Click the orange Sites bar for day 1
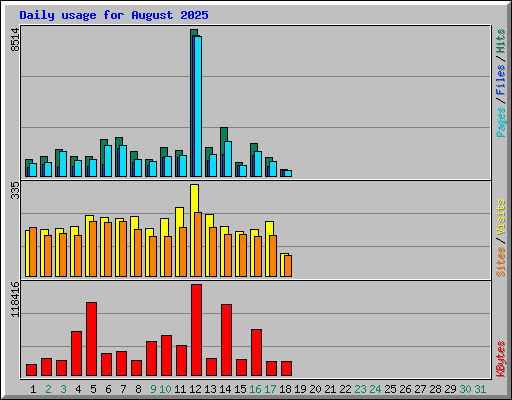 point(33,252)
